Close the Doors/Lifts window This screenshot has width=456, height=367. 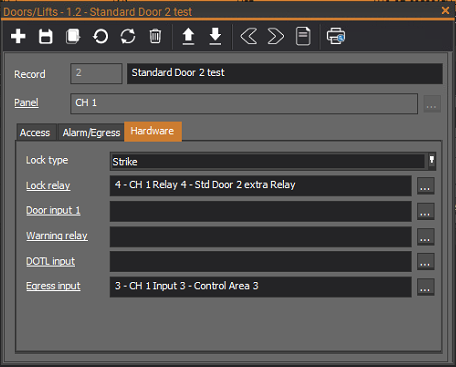click(445, 11)
